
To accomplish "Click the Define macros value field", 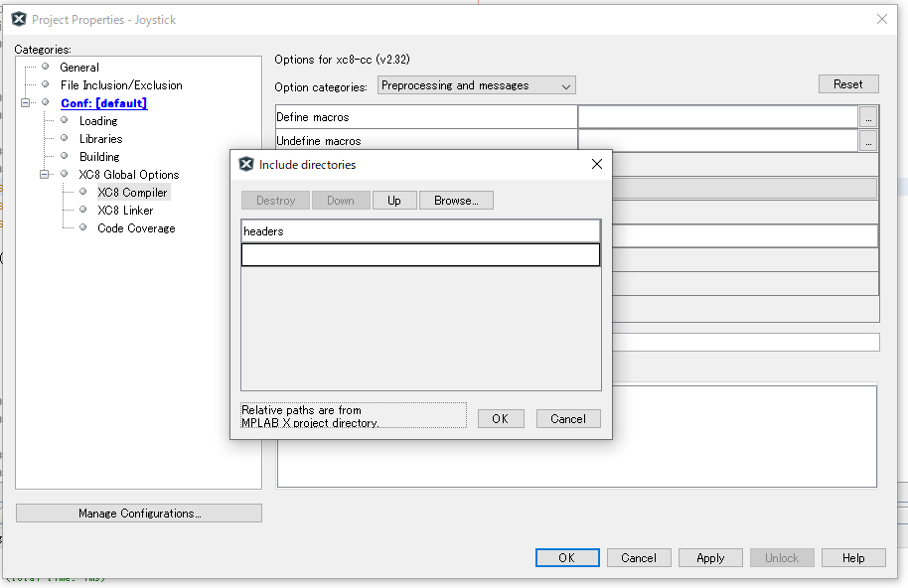I will (x=718, y=117).
